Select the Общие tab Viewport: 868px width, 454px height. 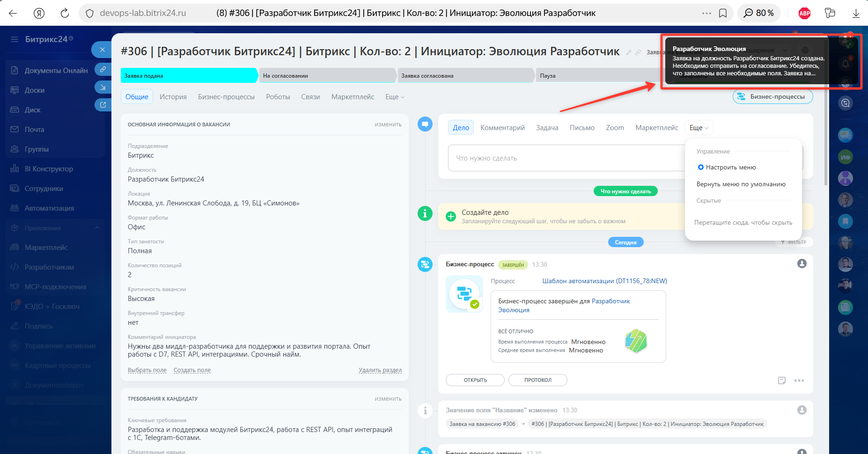click(x=137, y=97)
